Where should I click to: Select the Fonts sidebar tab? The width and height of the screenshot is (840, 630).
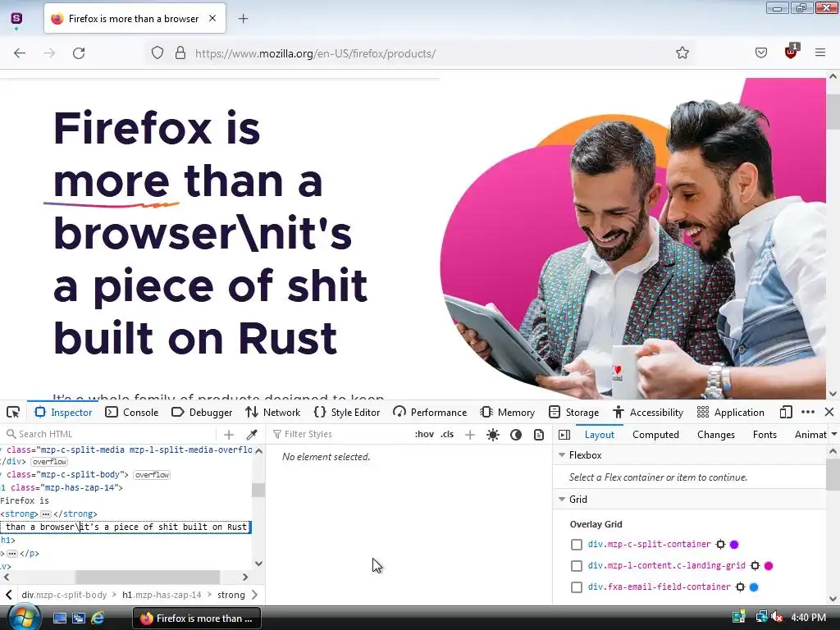coord(765,435)
